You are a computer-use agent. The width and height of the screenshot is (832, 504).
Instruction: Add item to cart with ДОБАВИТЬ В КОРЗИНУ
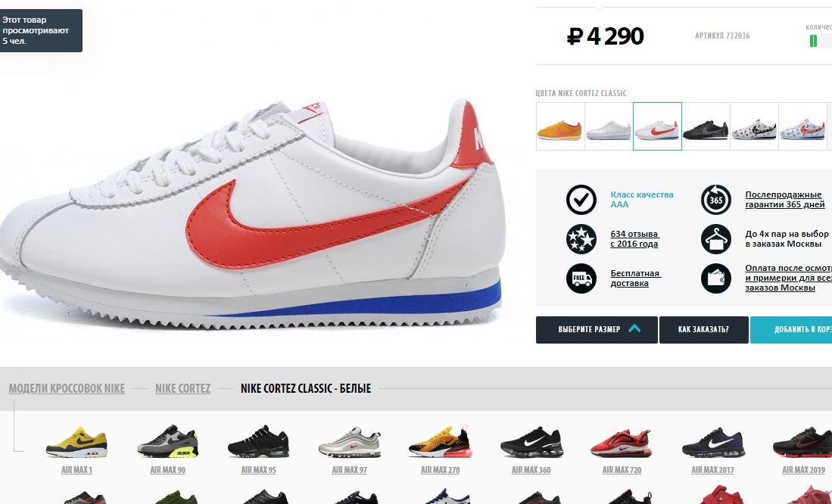tap(791, 329)
